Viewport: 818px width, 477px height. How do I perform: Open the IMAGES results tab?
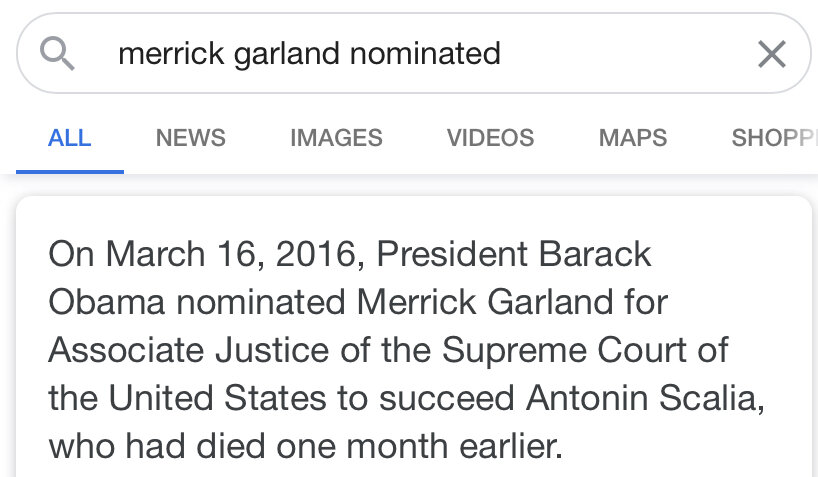point(336,138)
